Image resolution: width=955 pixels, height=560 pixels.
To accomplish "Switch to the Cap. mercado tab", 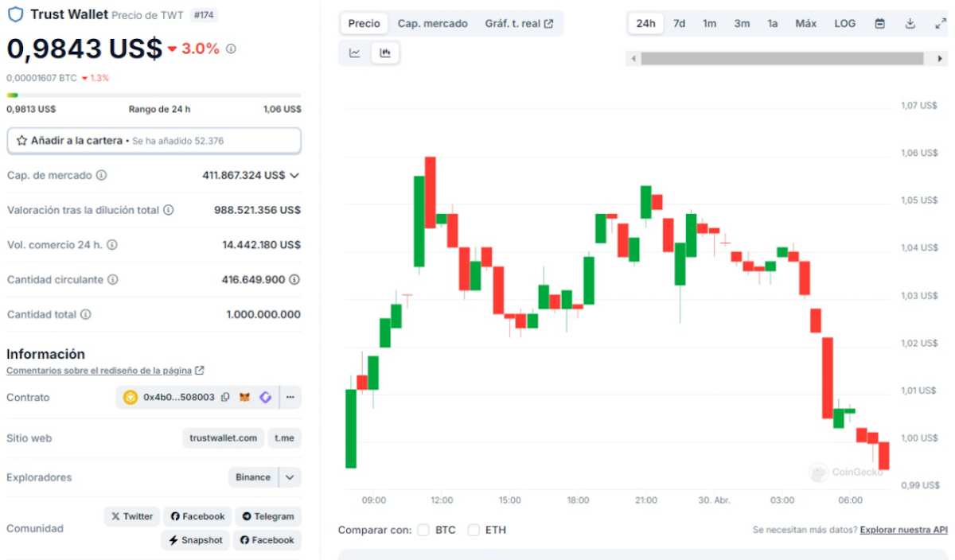I will click(x=433, y=23).
